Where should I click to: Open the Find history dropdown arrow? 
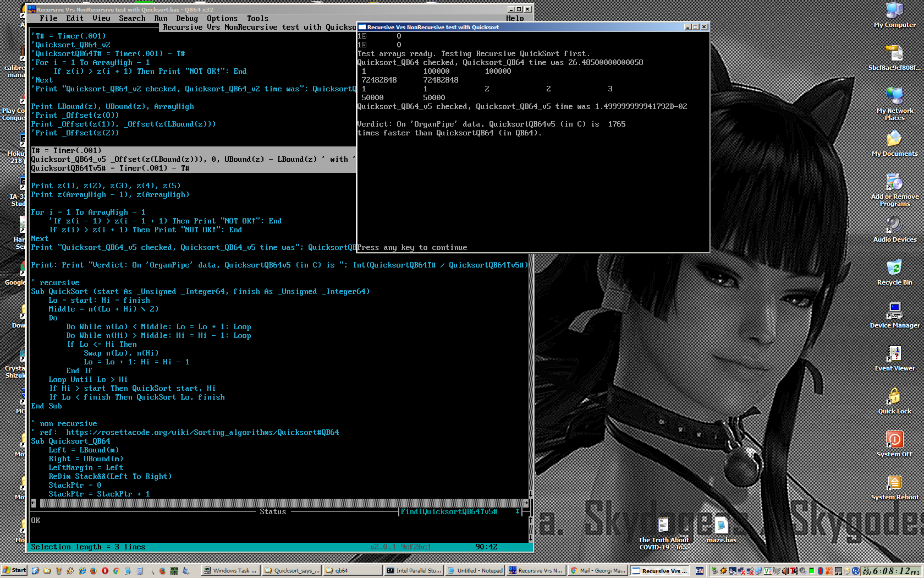point(518,511)
